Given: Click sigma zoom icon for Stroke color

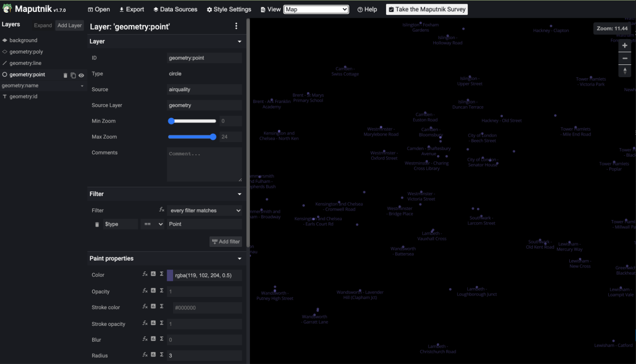Looking at the screenshot, I should click(162, 306).
